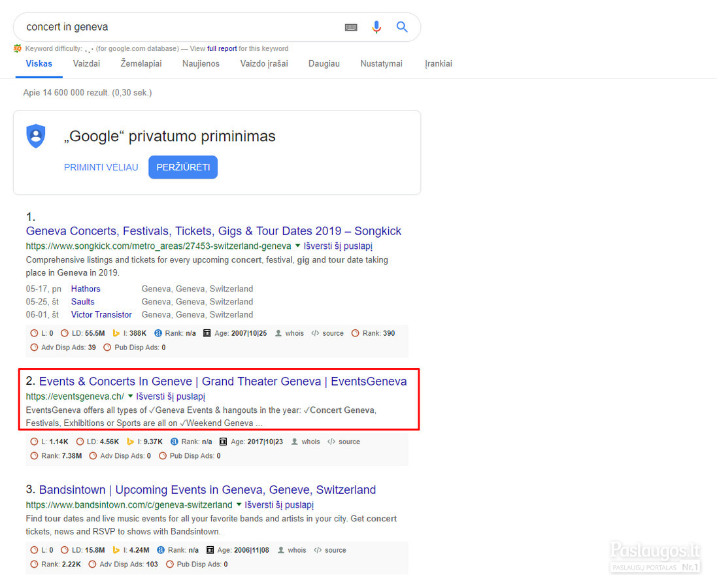Image resolution: width=717 pixels, height=588 pixels.
Task: Switch to the Vaizdai tab
Action: (x=86, y=63)
